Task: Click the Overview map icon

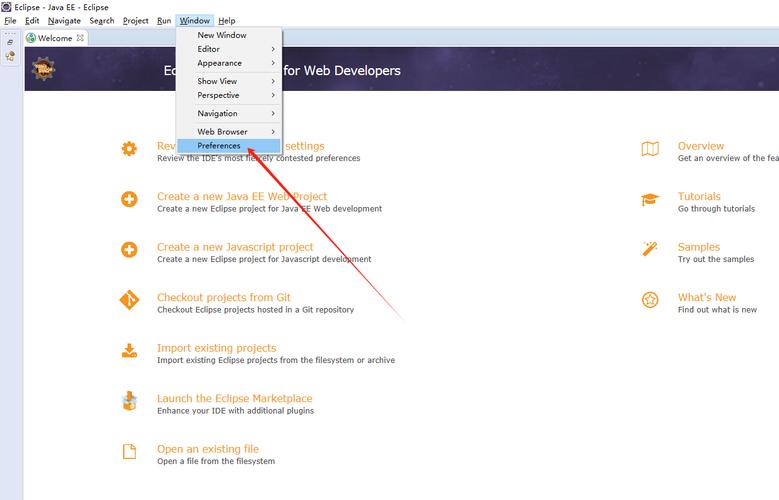Action: [x=650, y=149]
